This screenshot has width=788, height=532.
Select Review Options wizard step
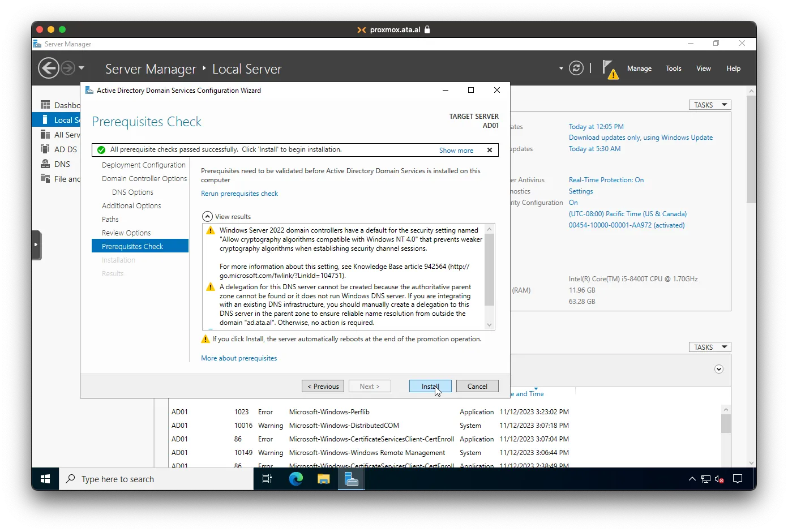(x=126, y=233)
